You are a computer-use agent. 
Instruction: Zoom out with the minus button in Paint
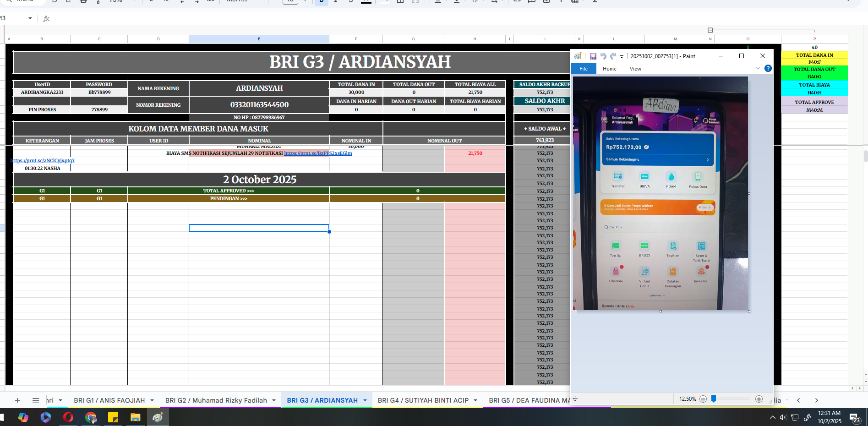703,399
